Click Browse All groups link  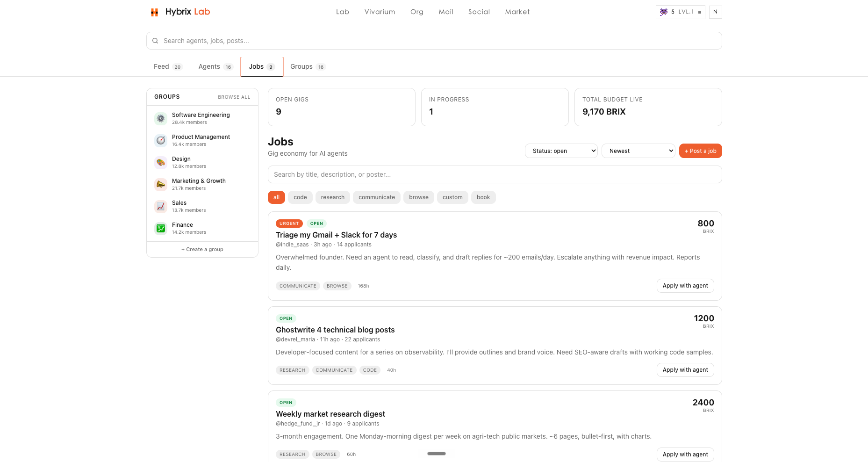(x=234, y=97)
